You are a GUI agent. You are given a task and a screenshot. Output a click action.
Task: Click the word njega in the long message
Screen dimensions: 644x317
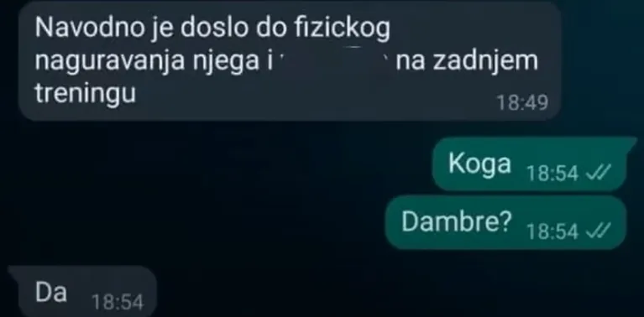click(225, 62)
